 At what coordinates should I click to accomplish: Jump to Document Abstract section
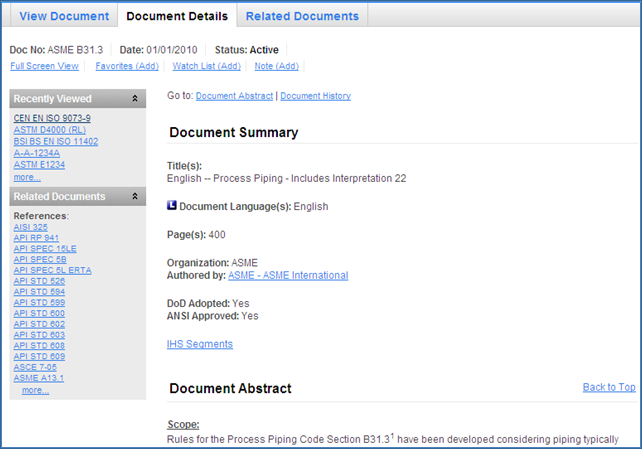[x=235, y=96]
